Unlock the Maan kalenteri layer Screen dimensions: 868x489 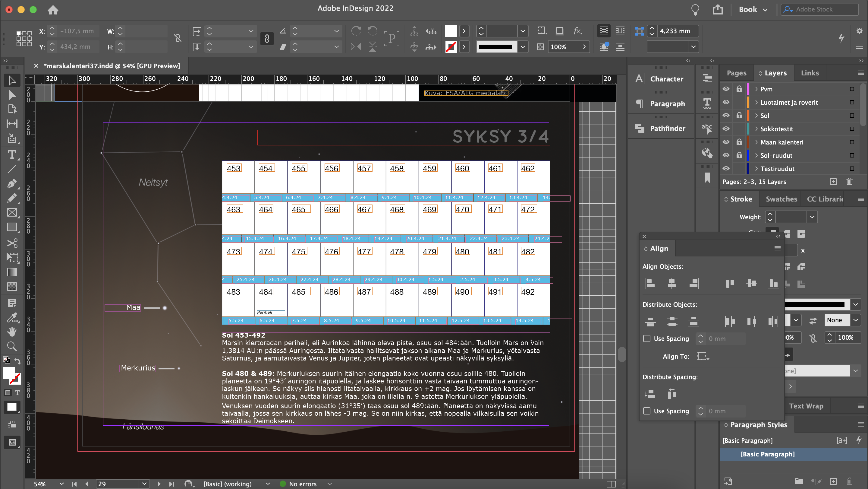click(x=739, y=142)
